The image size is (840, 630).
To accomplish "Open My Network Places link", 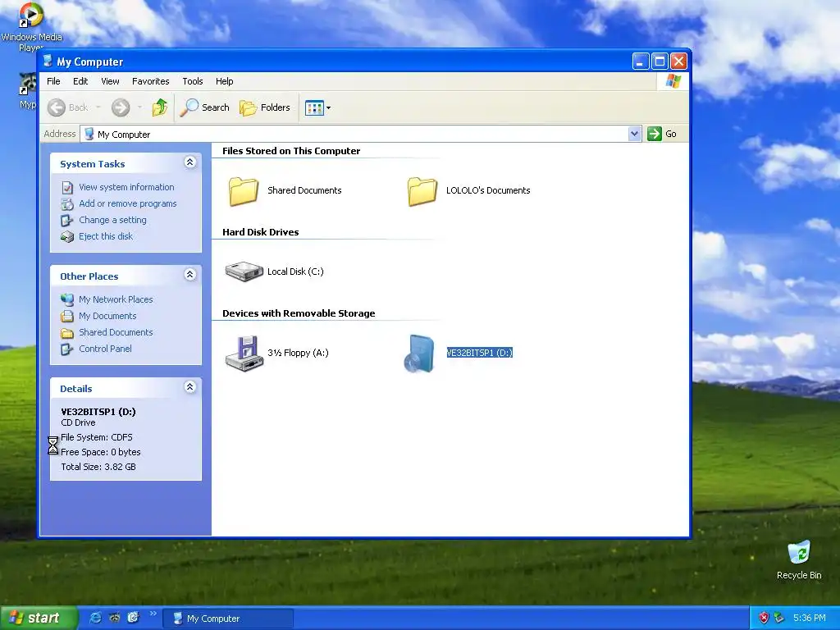I will tap(116, 299).
